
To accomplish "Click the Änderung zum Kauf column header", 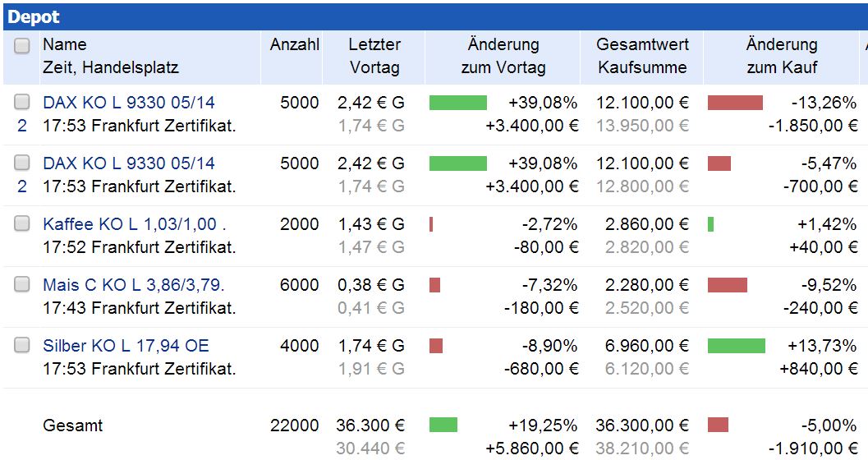I will 781,56.
